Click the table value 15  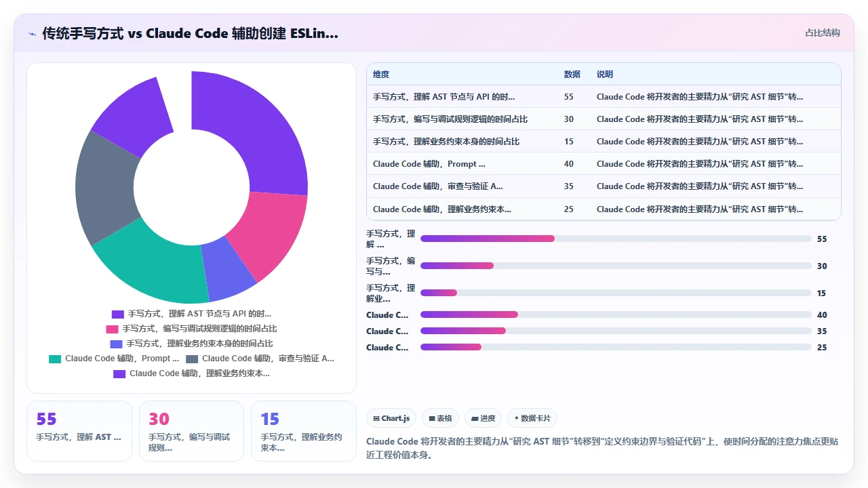[x=569, y=142]
